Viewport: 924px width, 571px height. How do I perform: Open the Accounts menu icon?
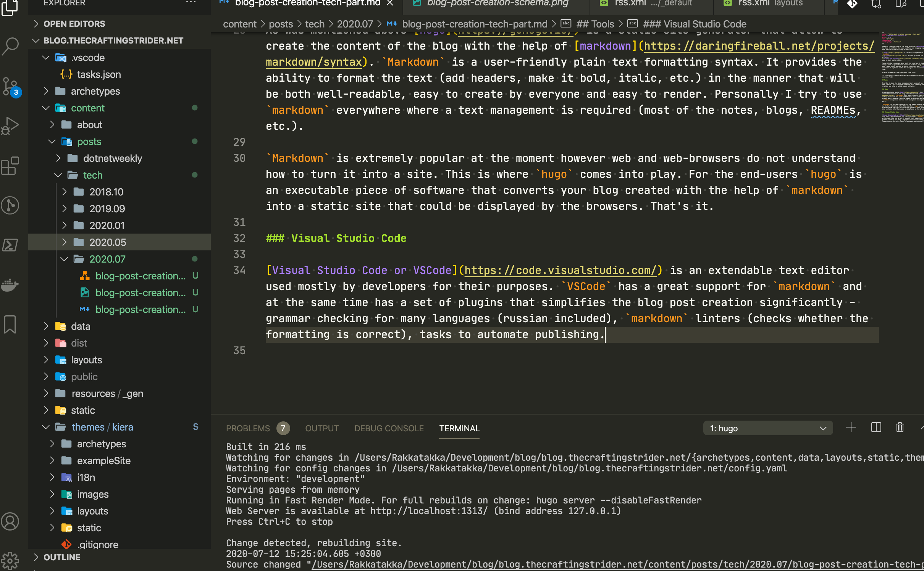pyautogui.click(x=10, y=521)
